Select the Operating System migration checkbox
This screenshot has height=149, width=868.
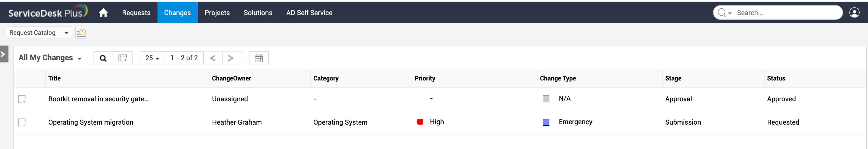(x=22, y=123)
